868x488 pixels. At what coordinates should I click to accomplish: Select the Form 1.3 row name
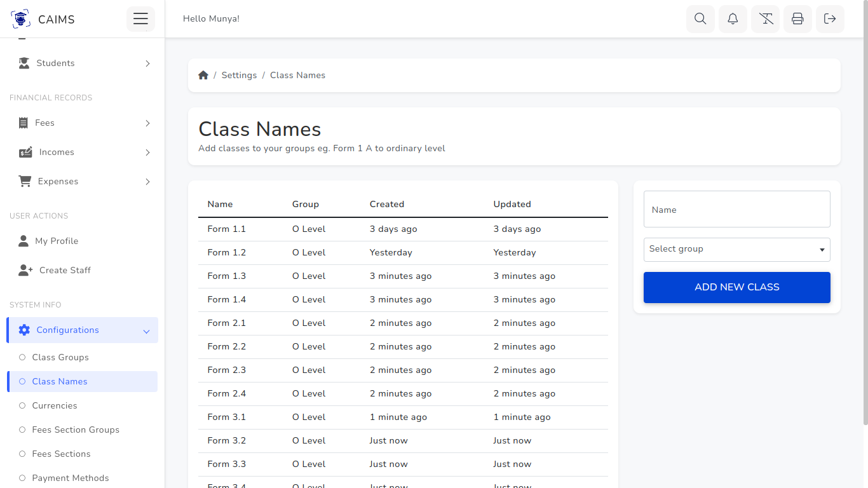[226, 276]
